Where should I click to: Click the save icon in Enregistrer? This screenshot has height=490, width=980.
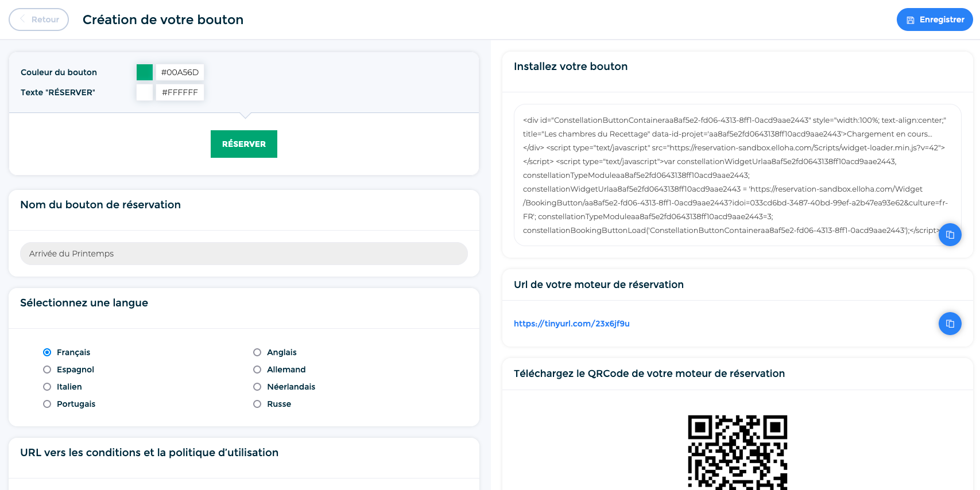coord(910,20)
